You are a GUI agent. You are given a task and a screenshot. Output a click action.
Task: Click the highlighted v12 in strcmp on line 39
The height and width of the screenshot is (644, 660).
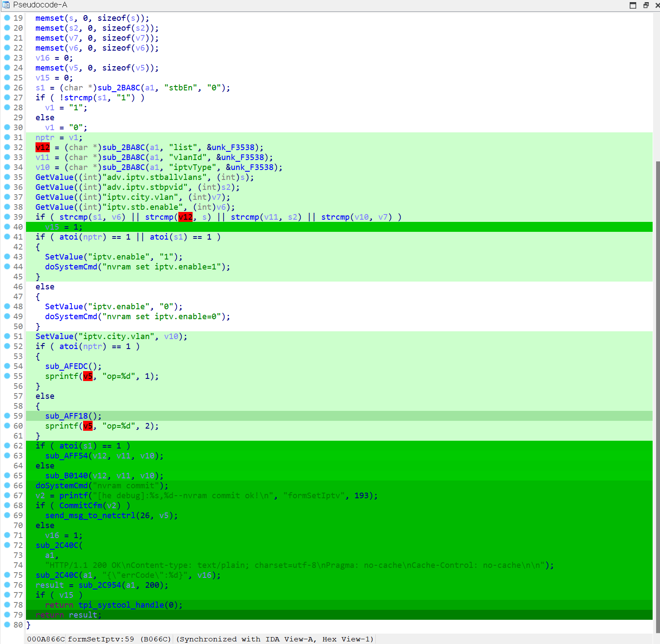pyautogui.click(x=185, y=217)
